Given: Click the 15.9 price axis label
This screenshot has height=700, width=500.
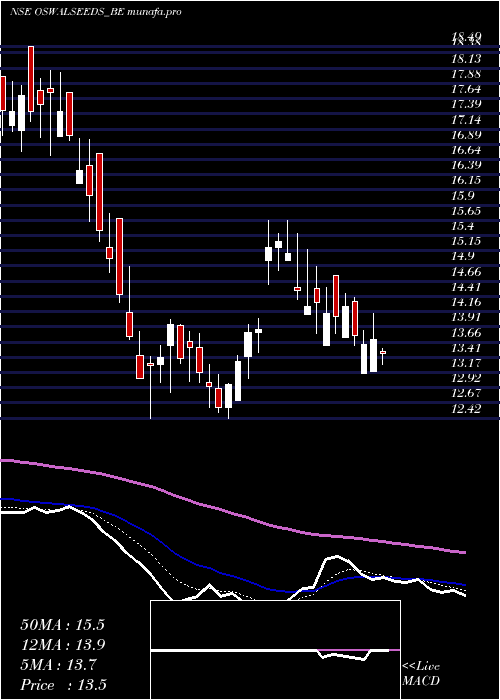Looking at the screenshot, I should pyautogui.click(x=463, y=196).
